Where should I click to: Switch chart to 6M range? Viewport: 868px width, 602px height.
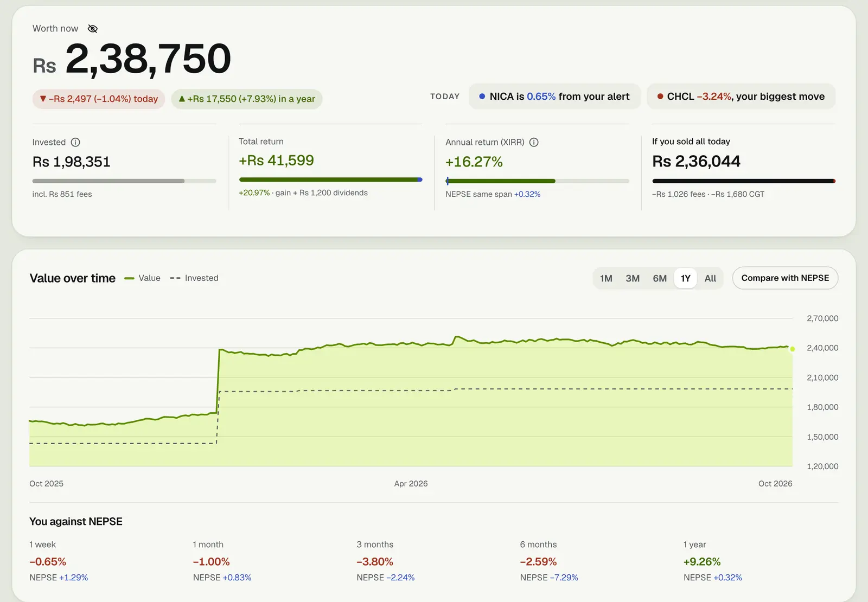point(660,278)
